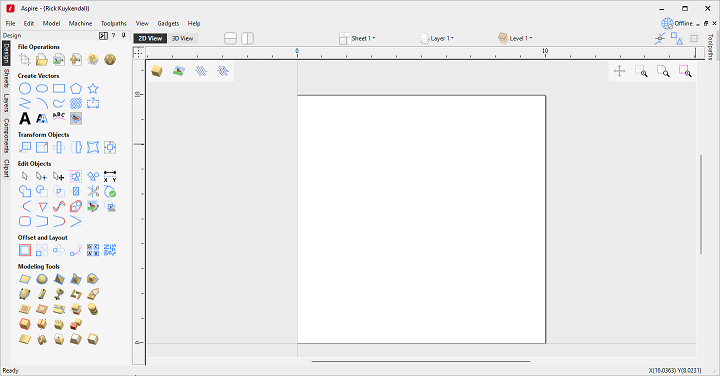Open the Components side tab
The width and height of the screenshot is (720, 376).
click(x=6, y=136)
